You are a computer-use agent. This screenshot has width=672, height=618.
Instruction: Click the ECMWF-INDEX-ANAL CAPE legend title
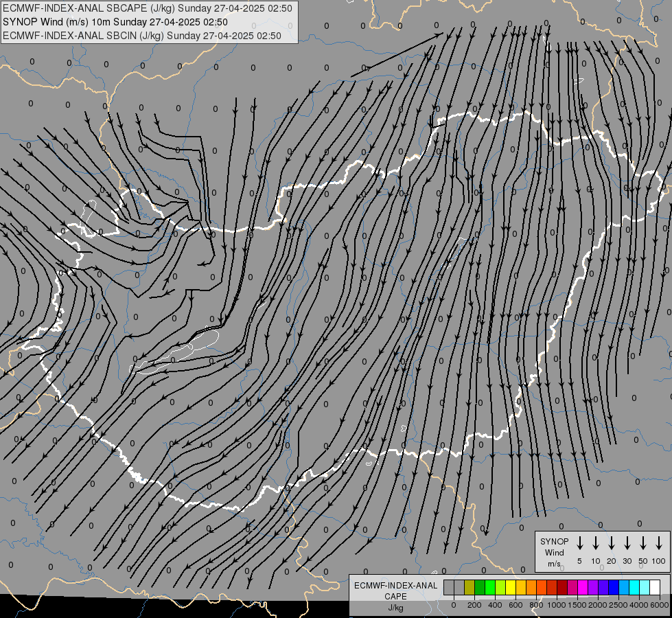pyautogui.click(x=395, y=591)
